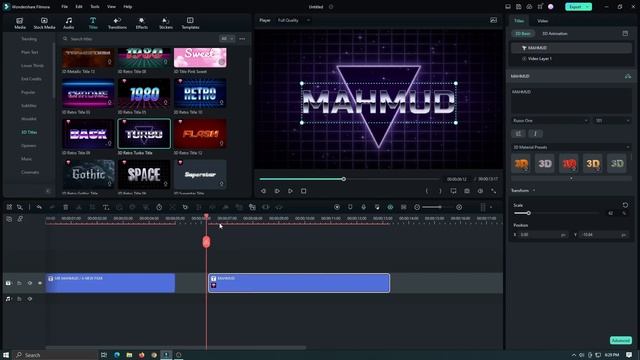Open the Media panel
The height and width of the screenshot is (360, 640).
pos(20,23)
